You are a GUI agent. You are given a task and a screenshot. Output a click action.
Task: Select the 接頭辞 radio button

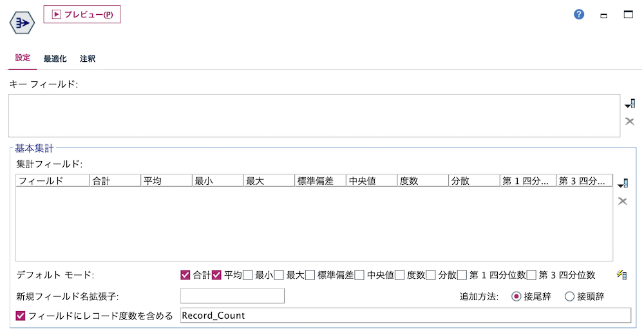569,296
